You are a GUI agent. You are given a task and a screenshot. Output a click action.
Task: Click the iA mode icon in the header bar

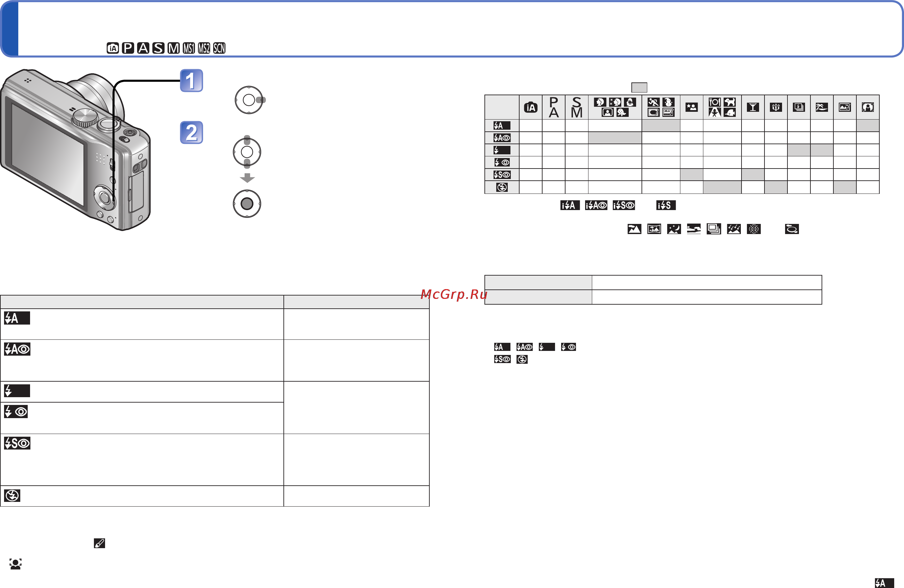(x=113, y=48)
